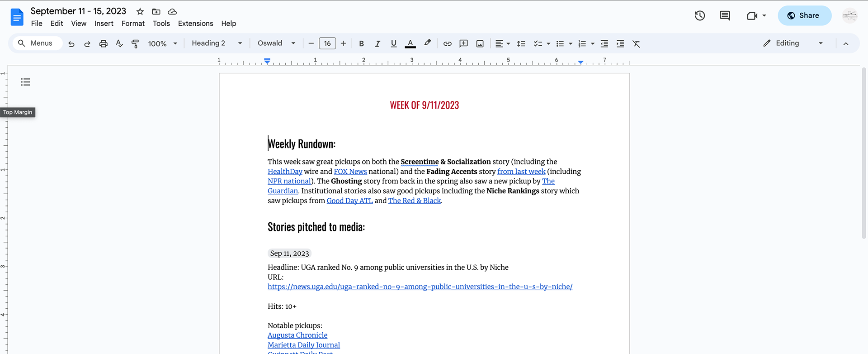The width and height of the screenshot is (868, 354).
Task: Open the Editing mode dropdown
Action: (793, 43)
